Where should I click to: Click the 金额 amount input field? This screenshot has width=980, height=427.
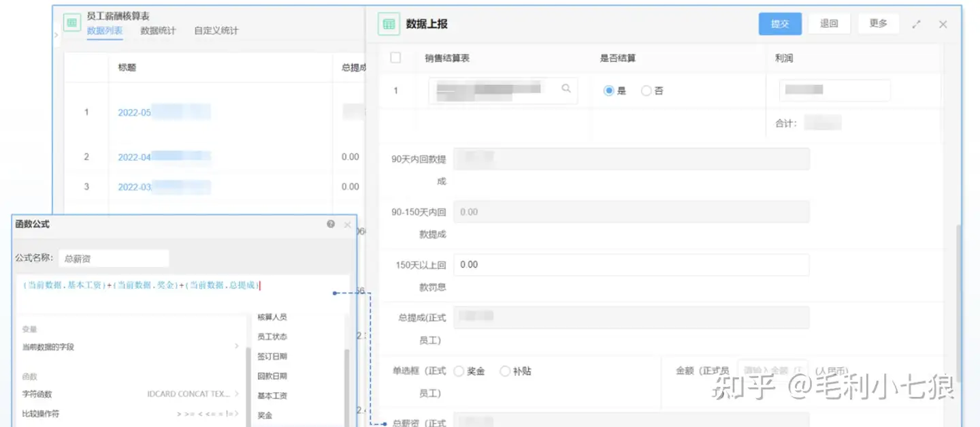coord(772,370)
